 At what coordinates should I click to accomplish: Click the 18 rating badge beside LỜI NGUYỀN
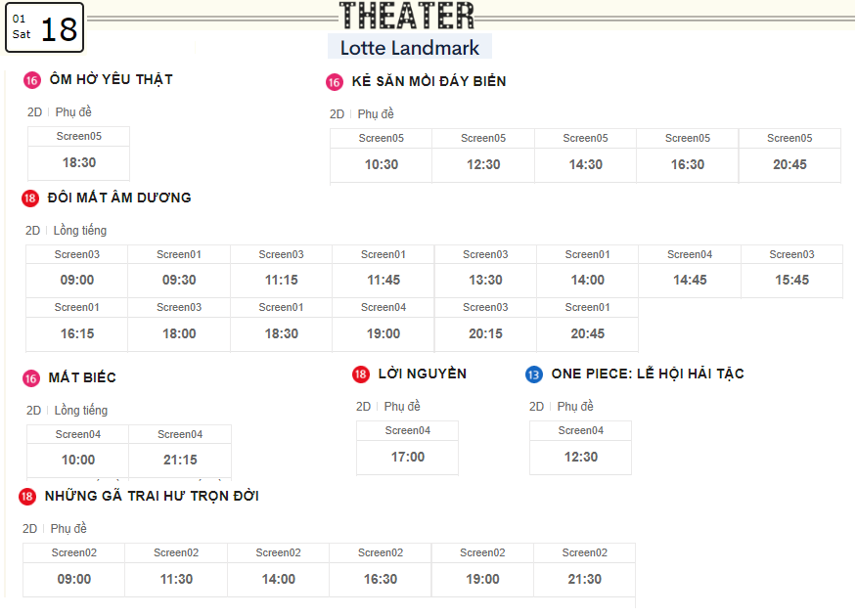coord(361,374)
